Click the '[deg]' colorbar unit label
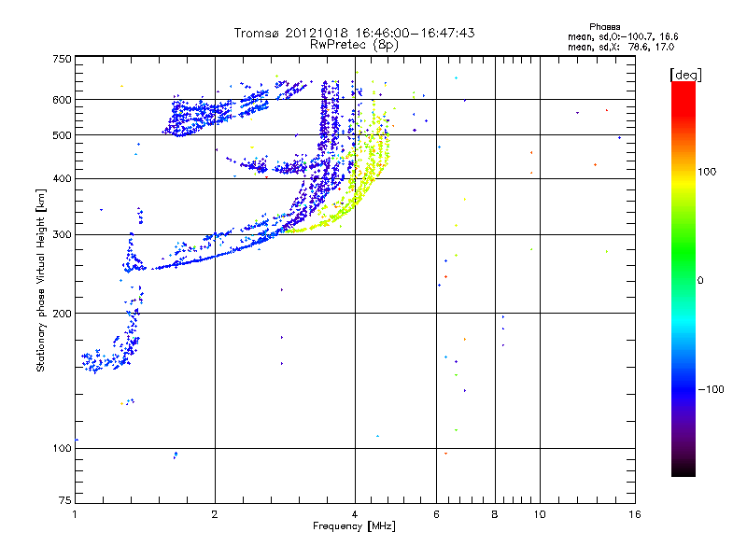The image size is (747, 560). tap(685, 75)
